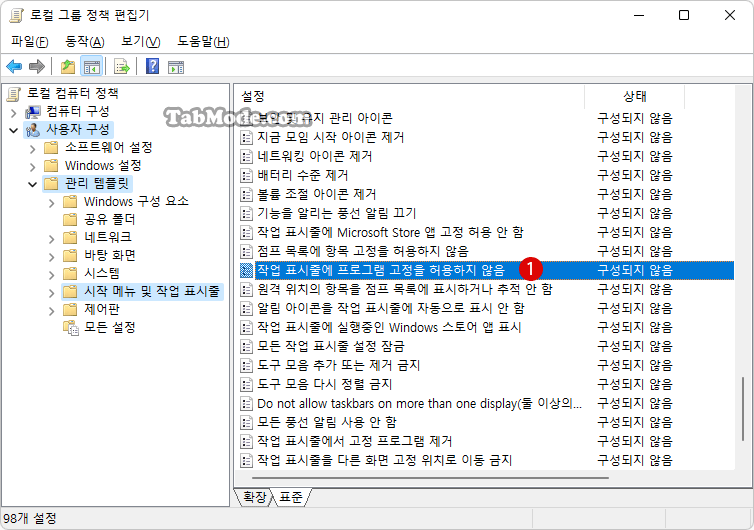The height and width of the screenshot is (530, 754).
Task: Click policy icon beside 모든 풍선 알림 사용 안 함
Action: pos(246,422)
